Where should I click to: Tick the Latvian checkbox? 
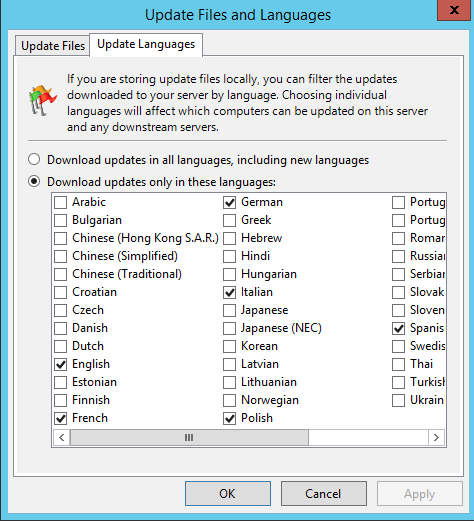click(x=230, y=364)
